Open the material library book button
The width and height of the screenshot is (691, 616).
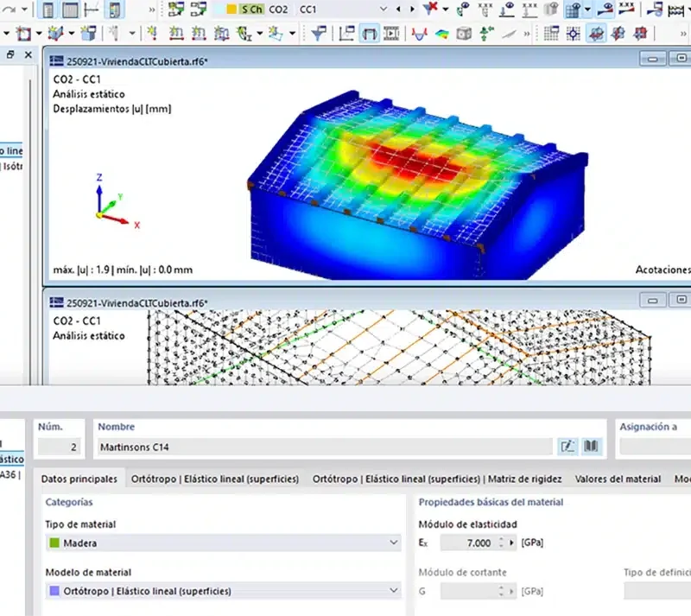[591, 447]
